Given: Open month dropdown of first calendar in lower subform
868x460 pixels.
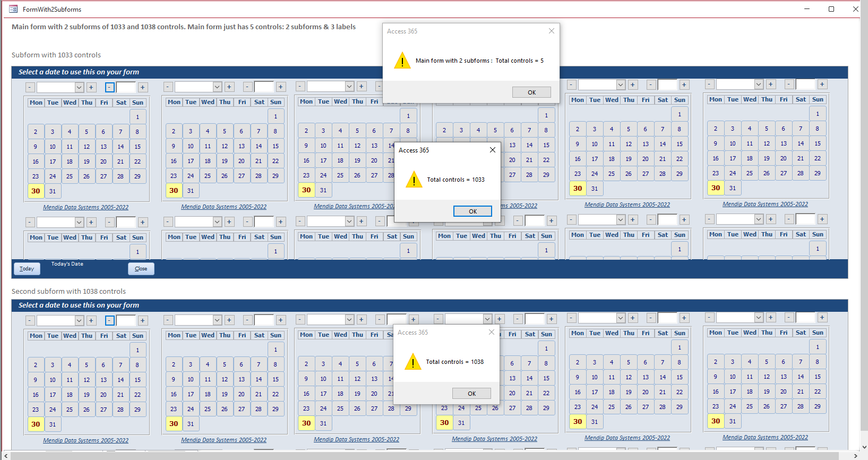Looking at the screenshot, I should coord(79,320).
